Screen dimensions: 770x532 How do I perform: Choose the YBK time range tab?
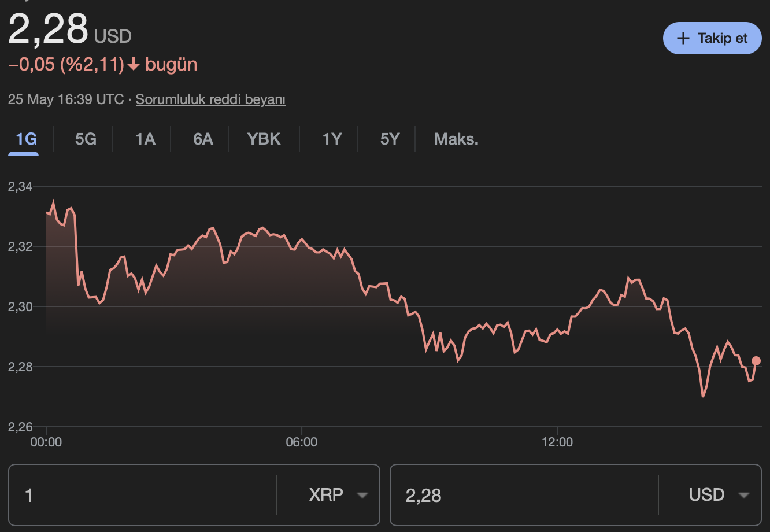click(x=264, y=139)
